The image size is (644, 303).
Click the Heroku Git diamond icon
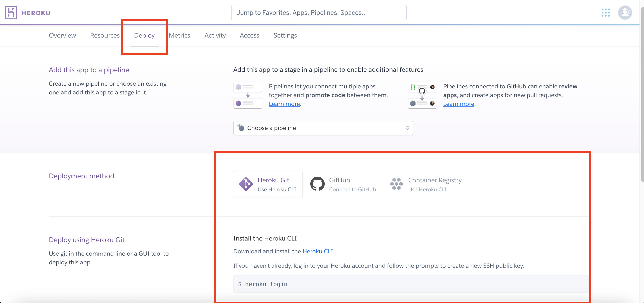(x=246, y=184)
